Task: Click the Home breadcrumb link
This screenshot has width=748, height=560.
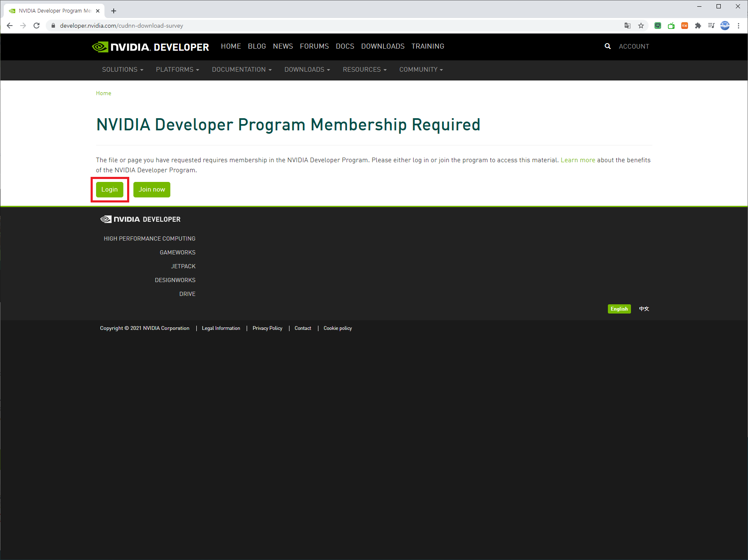Action: pos(104,93)
